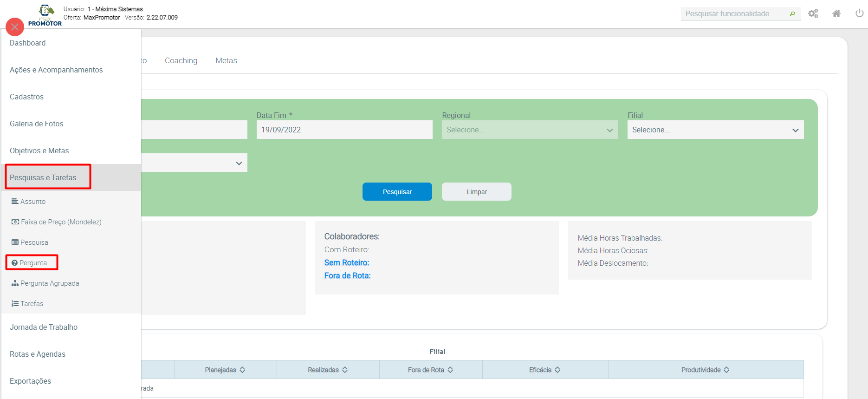Open the Sem Roteiro link
The image size is (868, 399).
tap(346, 263)
